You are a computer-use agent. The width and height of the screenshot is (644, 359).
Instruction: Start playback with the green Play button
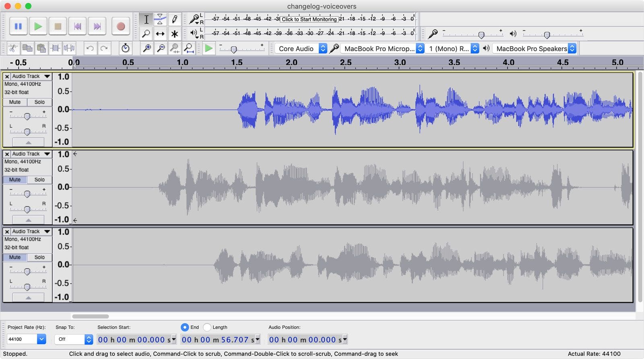click(38, 27)
